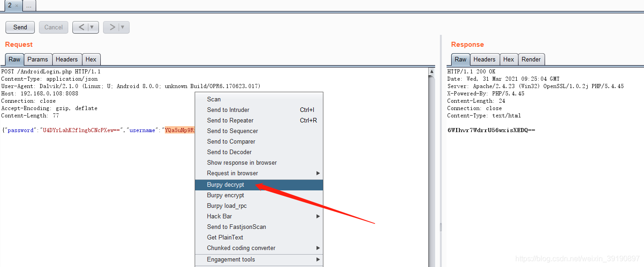This screenshot has width=644, height=267.
Task: Go forward with the next arrow button
Action: tap(112, 27)
